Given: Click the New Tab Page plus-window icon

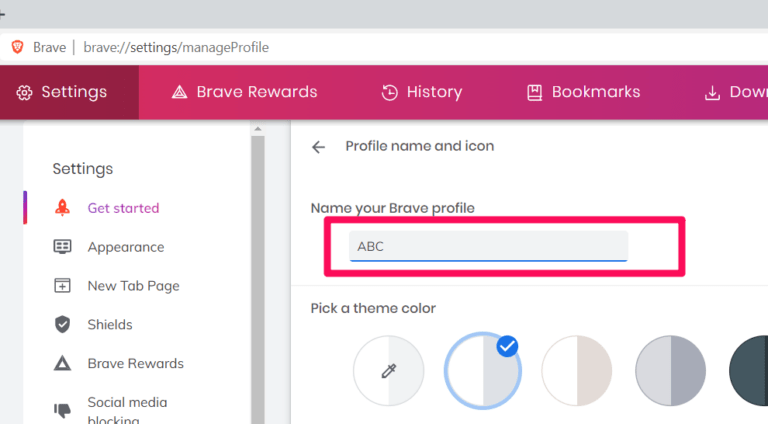Looking at the screenshot, I should click(62, 285).
